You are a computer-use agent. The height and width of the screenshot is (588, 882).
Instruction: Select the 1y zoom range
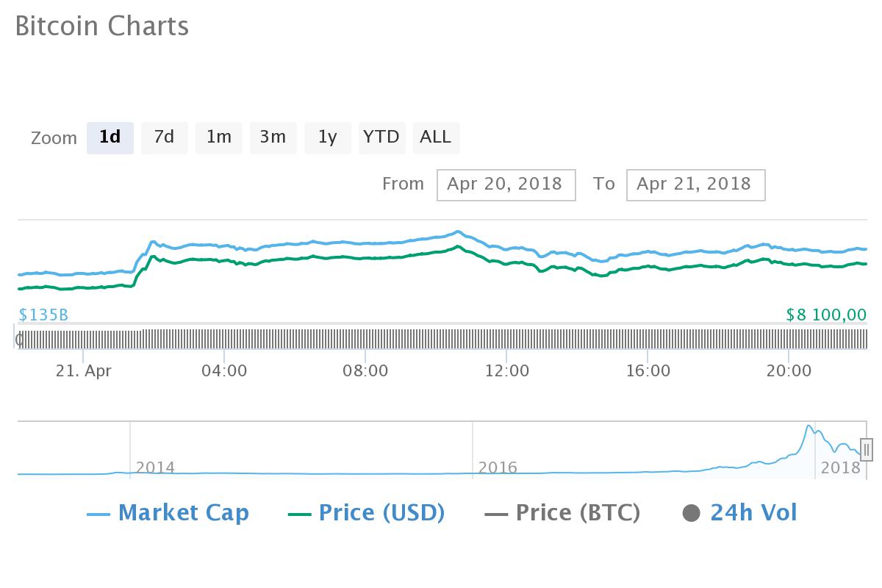(327, 137)
